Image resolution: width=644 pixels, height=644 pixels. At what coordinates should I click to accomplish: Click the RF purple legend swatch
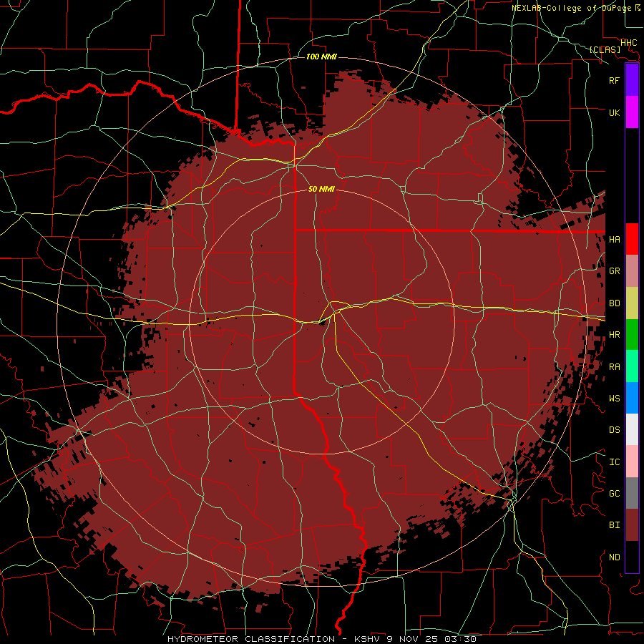(632, 80)
